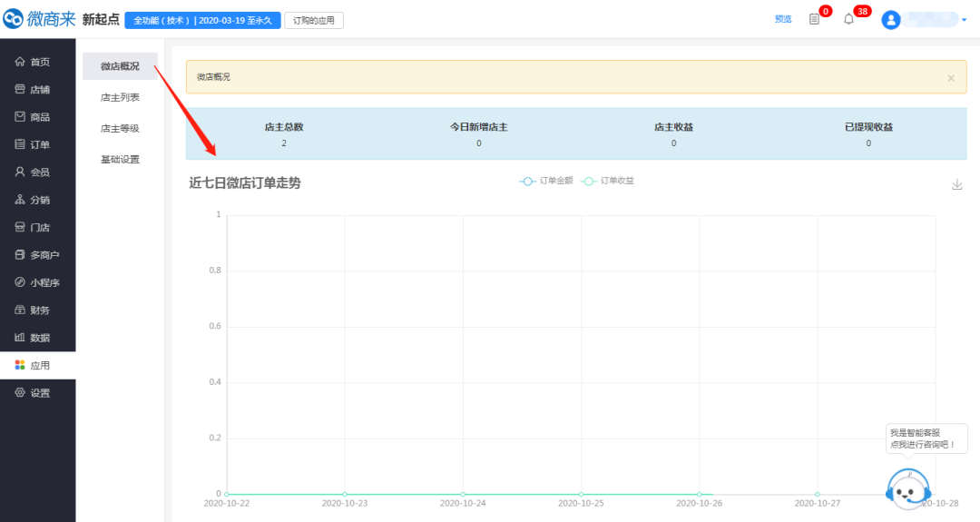Viewport: 980px width, 522px height.
Task: Click the 2020-10-22 data point
Action: 226,494
